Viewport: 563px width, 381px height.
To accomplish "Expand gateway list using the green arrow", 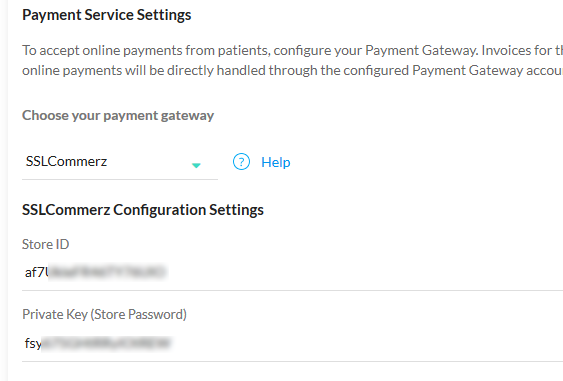I will tap(196, 165).
